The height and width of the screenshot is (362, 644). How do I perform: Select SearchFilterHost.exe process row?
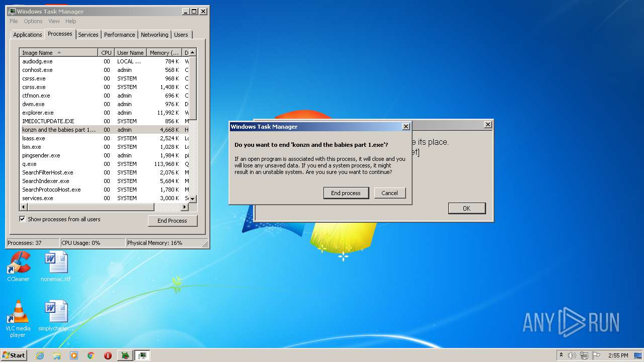pyautogui.click(x=104, y=172)
